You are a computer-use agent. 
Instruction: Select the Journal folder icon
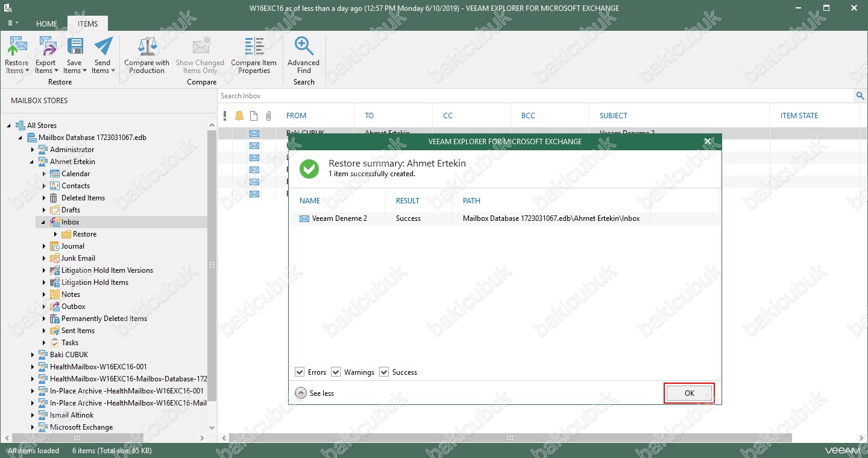[55, 246]
